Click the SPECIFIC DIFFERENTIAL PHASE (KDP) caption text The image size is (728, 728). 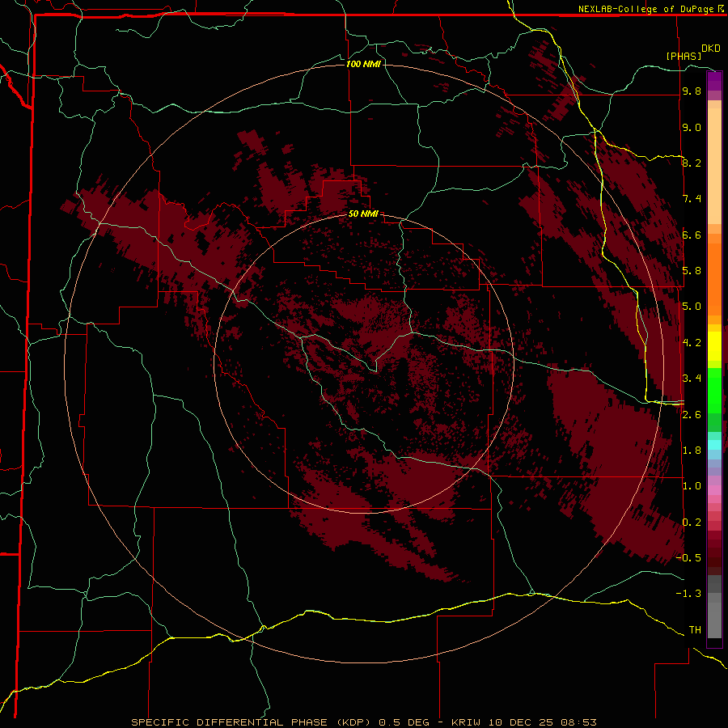point(251,722)
